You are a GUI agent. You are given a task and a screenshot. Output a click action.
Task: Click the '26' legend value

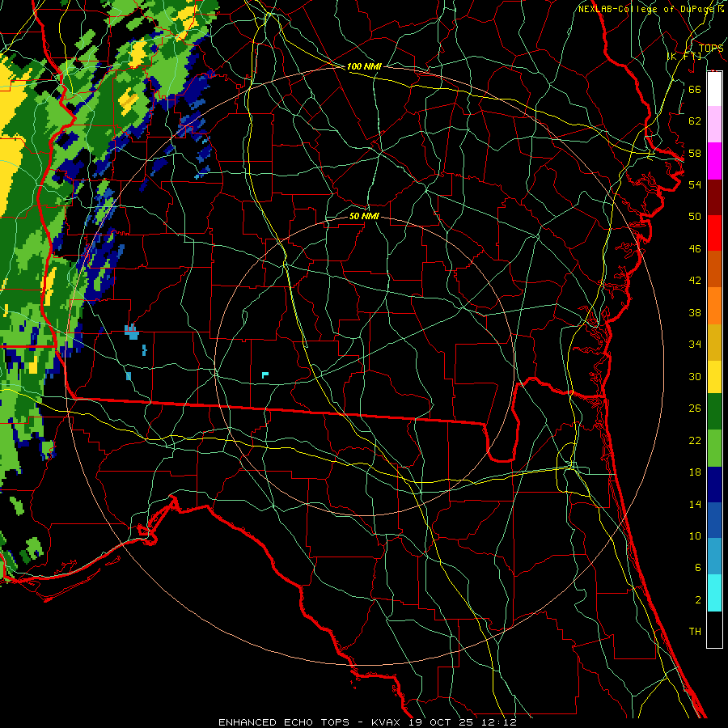coord(695,408)
